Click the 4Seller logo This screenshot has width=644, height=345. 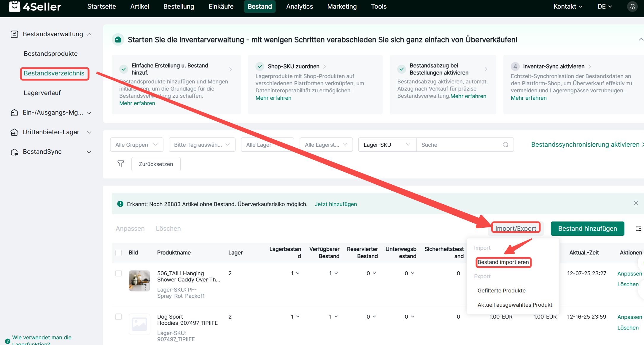click(35, 7)
